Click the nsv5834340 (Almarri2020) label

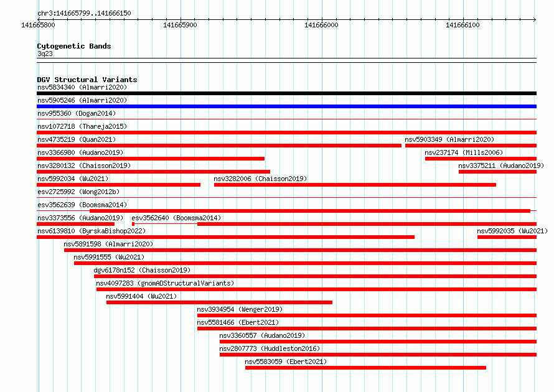point(82,87)
